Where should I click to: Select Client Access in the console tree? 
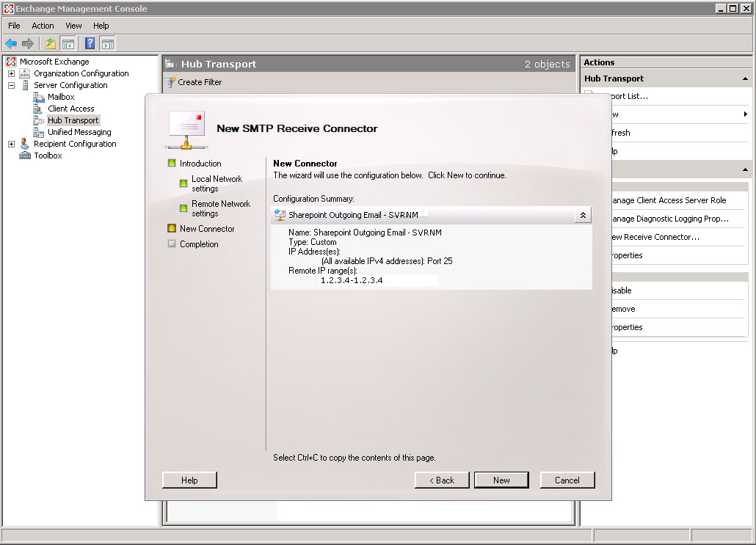71,109
